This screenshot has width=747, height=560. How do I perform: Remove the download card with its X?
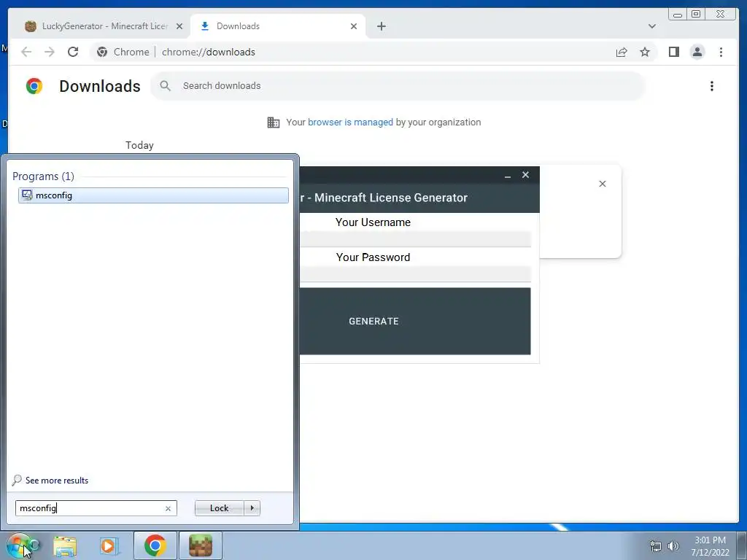click(602, 184)
